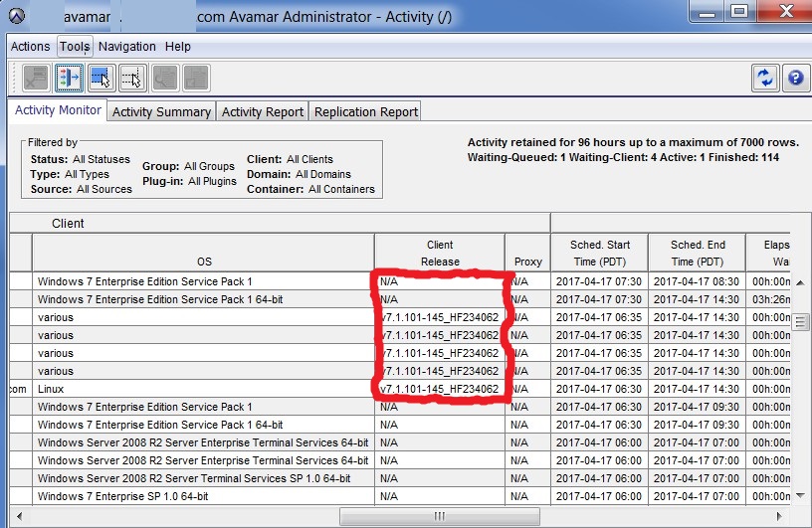Click the Proxy column header
Image resolution: width=812 pixels, height=528 pixels.
coord(527,253)
